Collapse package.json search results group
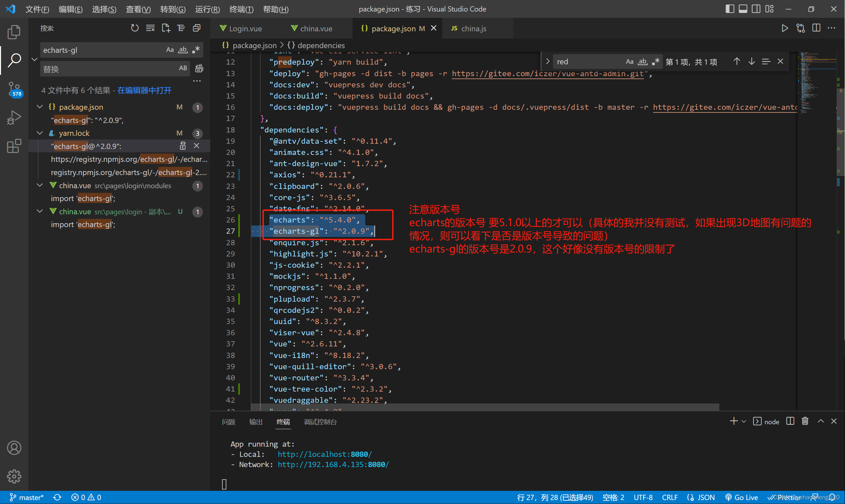 point(40,107)
